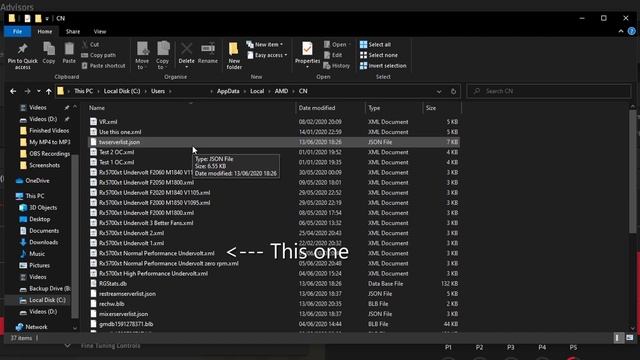Select twserverlist.json file
Viewport: 640px width, 360px height.
point(274,142)
